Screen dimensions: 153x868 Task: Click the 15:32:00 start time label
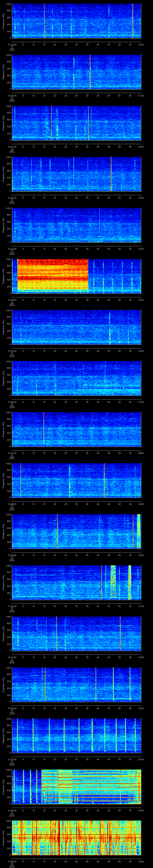(12, 708)
